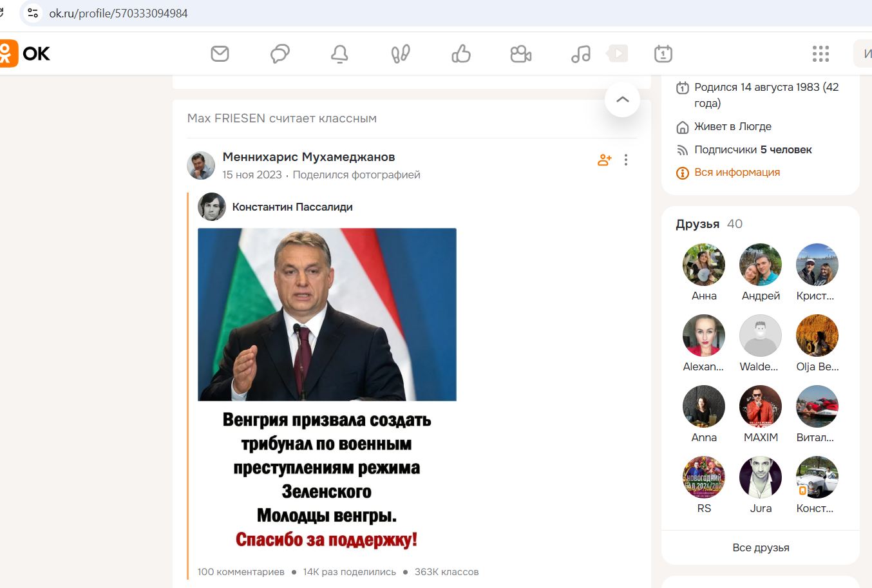The height and width of the screenshot is (588, 872).
Task: Open 'Вся информация' link
Action: [737, 173]
